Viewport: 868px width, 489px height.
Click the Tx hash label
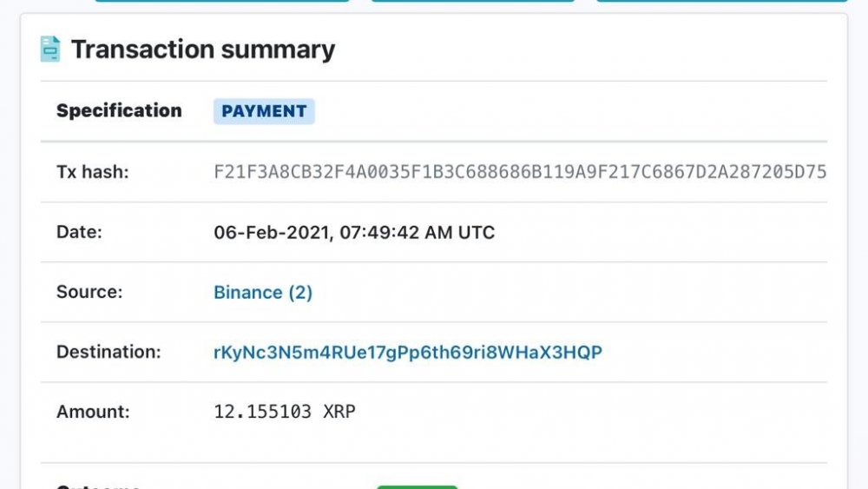tap(92, 172)
